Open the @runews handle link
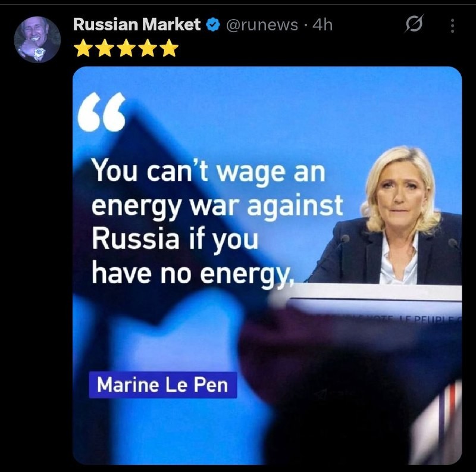Screen dimensions: 476x472 pyautogui.click(x=262, y=25)
